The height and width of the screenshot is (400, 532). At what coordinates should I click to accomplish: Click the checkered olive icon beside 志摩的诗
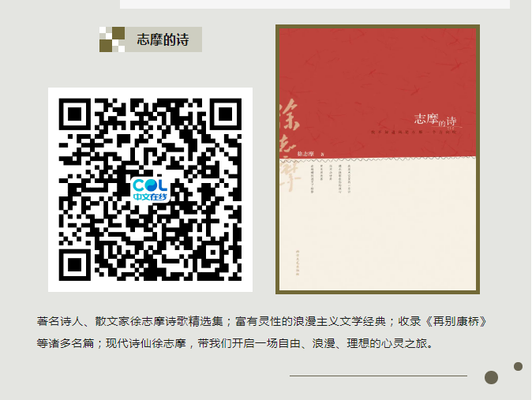pyautogui.click(x=112, y=39)
